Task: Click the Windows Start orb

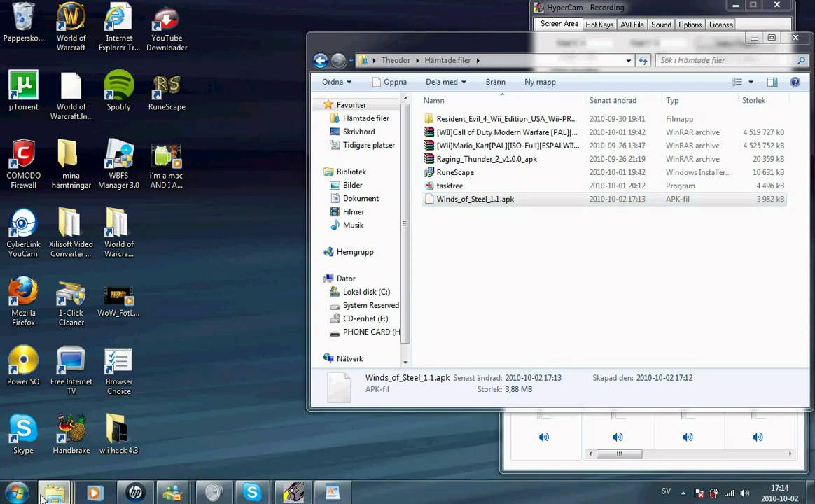Action: [17, 492]
